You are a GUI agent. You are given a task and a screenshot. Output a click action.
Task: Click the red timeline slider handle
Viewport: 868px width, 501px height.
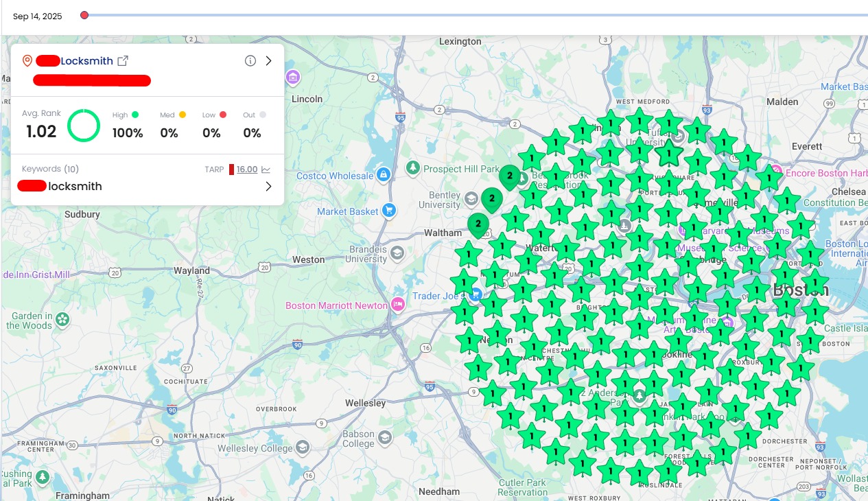pyautogui.click(x=84, y=15)
